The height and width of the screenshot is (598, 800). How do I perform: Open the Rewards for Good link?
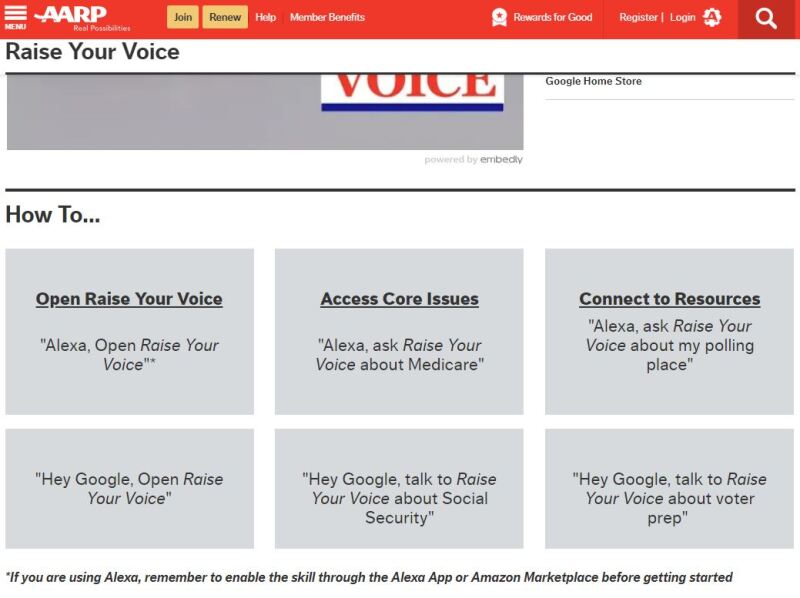click(553, 17)
